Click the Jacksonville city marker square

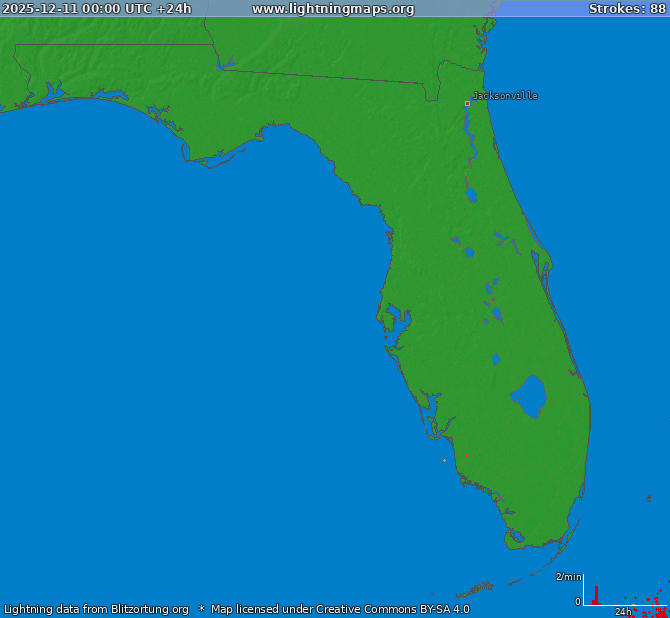[x=467, y=103]
